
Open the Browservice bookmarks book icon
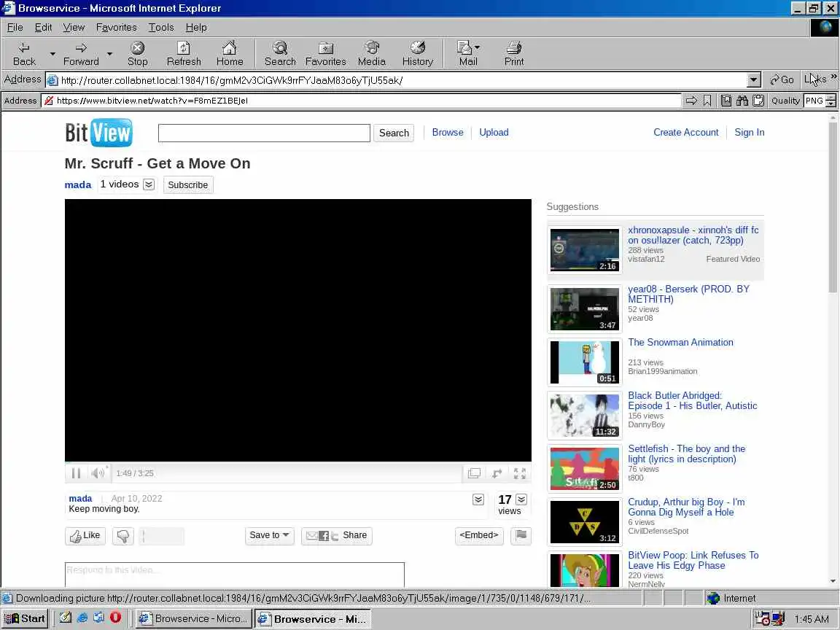[726, 101]
